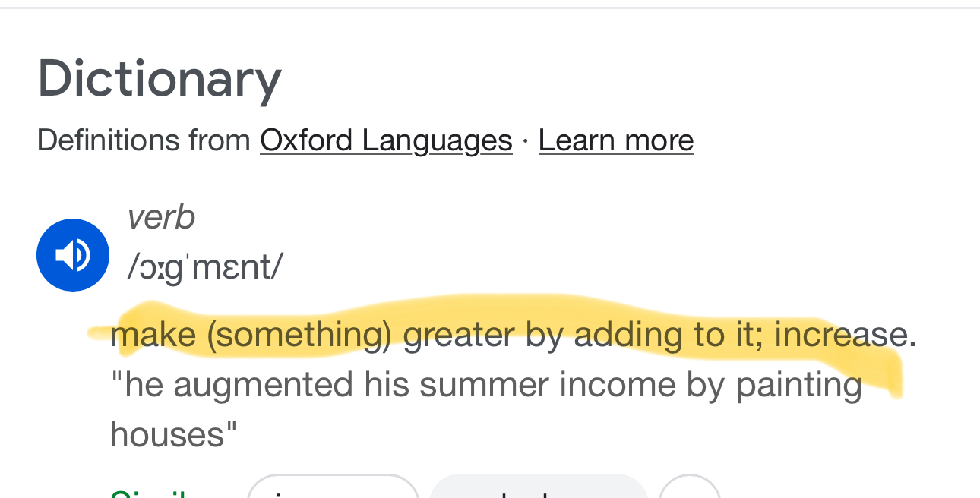Click the word 'houses' in the example

168,435
